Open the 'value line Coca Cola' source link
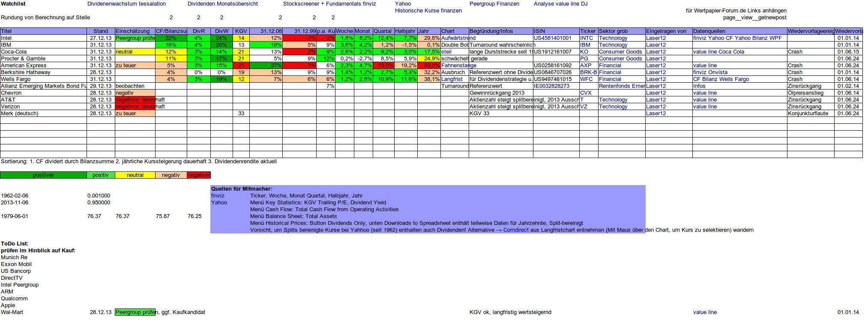 [718, 52]
